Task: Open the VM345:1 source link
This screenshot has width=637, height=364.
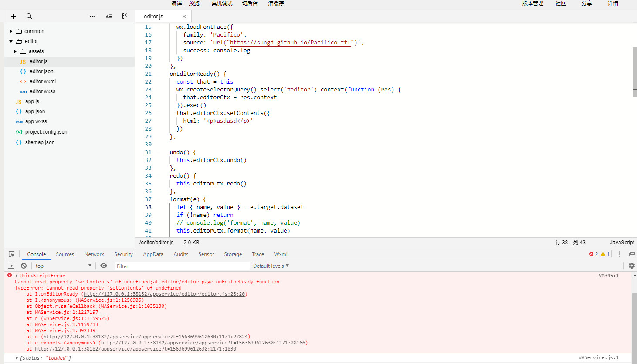Action: pos(608,276)
